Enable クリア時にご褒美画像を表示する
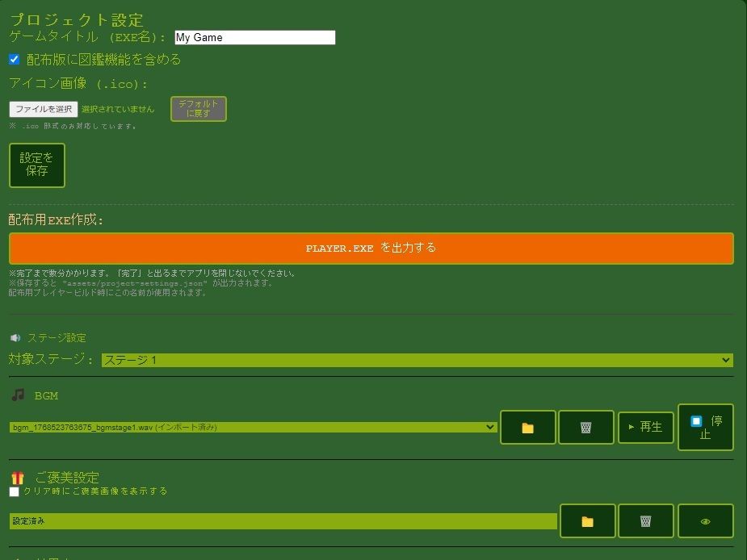 (12, 491)
